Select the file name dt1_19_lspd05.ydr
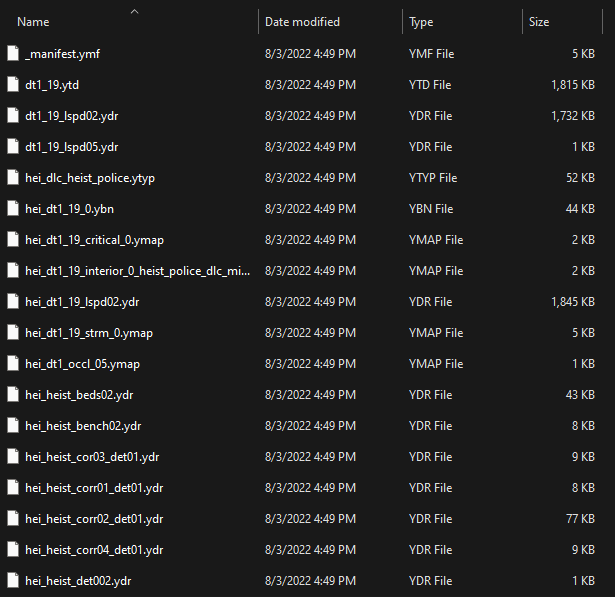This screenshot has width=615, height=597. [x=71, y=147]
